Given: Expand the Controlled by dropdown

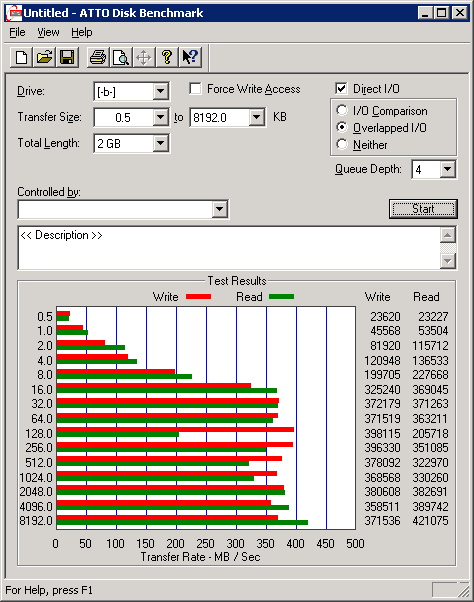Looking at the screenshot, I should point(220,210).
